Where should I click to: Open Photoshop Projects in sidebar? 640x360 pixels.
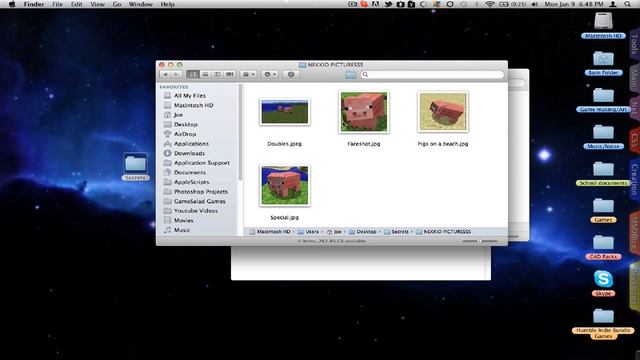tap(200, 191)
